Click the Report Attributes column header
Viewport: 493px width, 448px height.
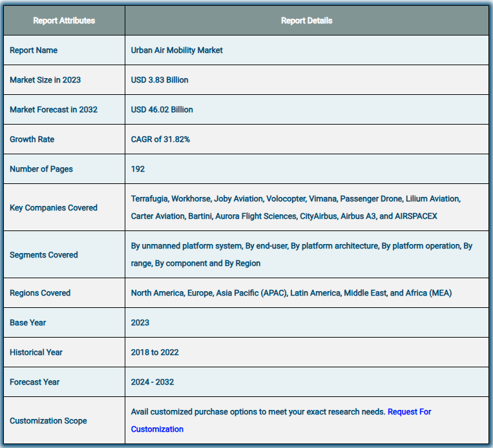coord(64,21)
